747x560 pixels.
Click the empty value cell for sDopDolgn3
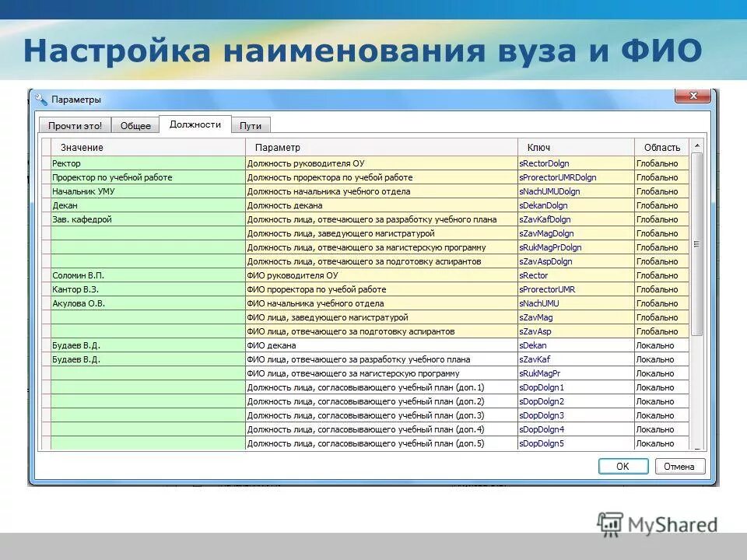click(148, 415)
